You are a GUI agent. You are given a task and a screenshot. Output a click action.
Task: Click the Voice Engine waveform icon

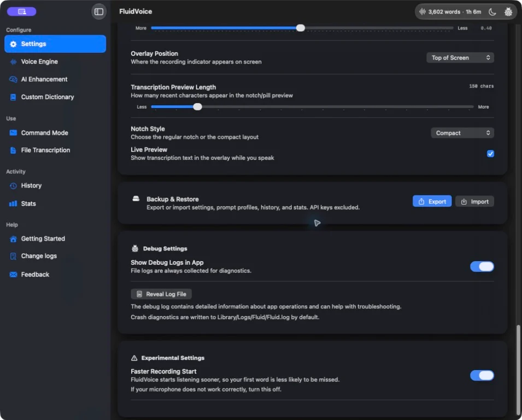13,62
